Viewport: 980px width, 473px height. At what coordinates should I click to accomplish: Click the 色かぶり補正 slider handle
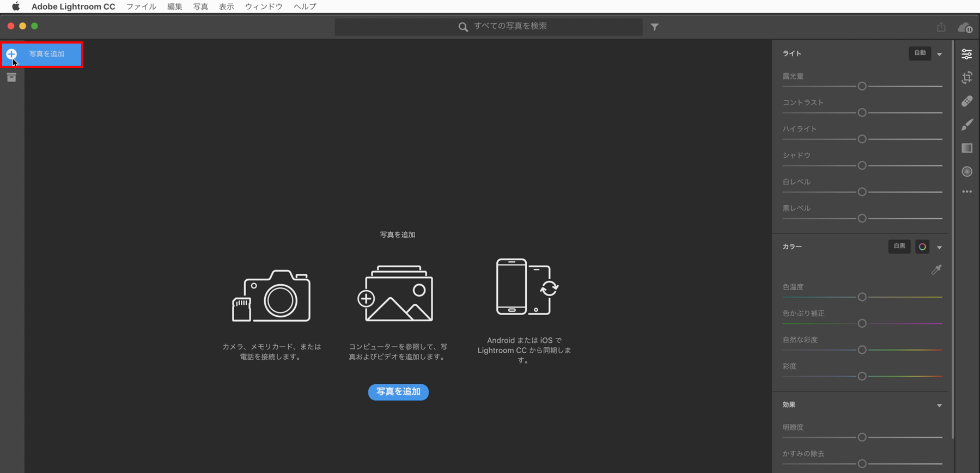862,323
